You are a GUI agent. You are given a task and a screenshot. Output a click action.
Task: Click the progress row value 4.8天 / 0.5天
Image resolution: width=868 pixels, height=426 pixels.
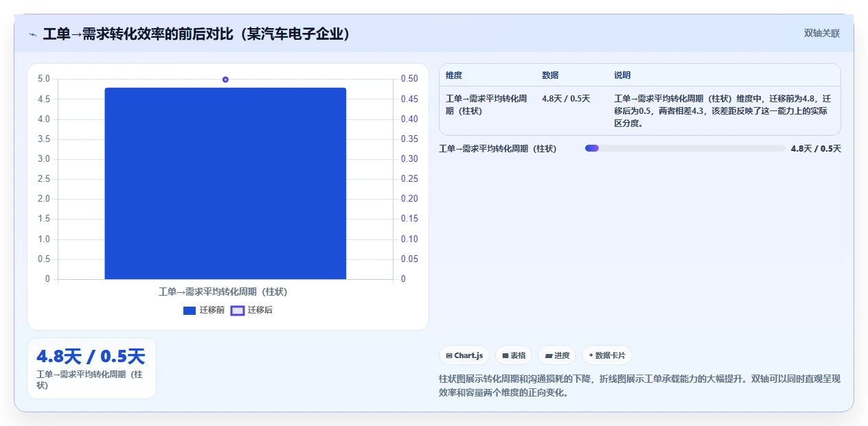(x=816, y=148)
